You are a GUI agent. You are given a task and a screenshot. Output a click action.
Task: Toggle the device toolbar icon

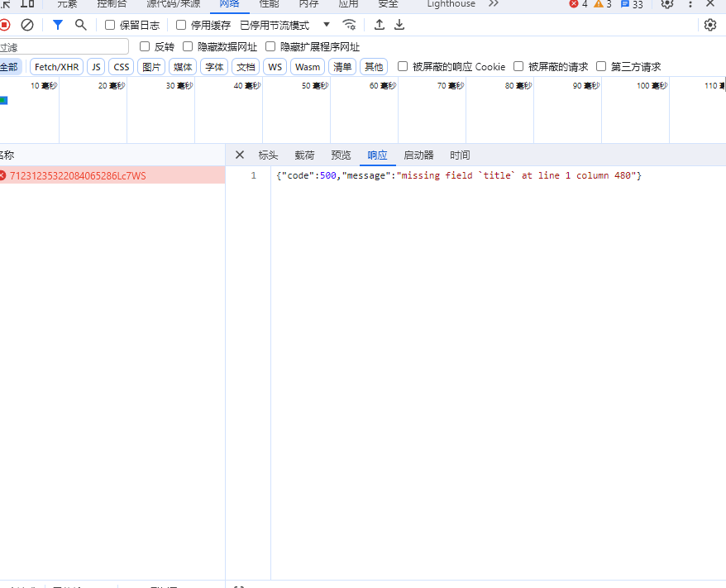click(x=26, y=6)
